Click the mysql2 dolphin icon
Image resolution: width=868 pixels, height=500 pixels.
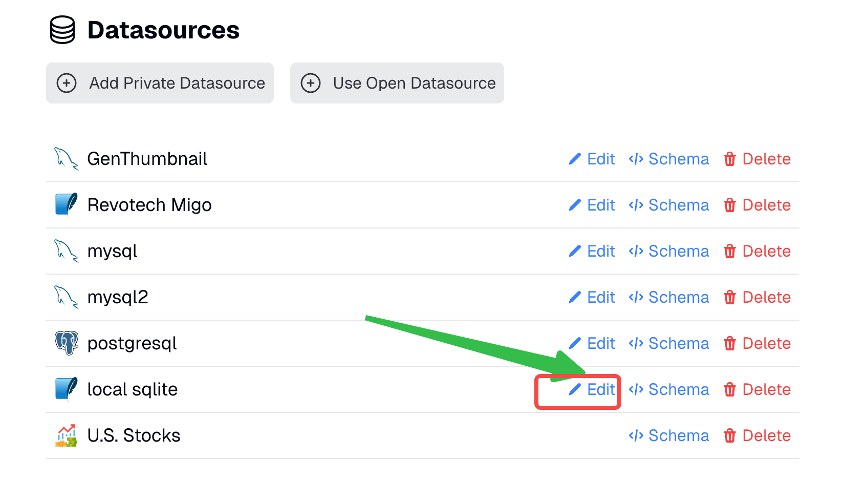tap(67, 297)
